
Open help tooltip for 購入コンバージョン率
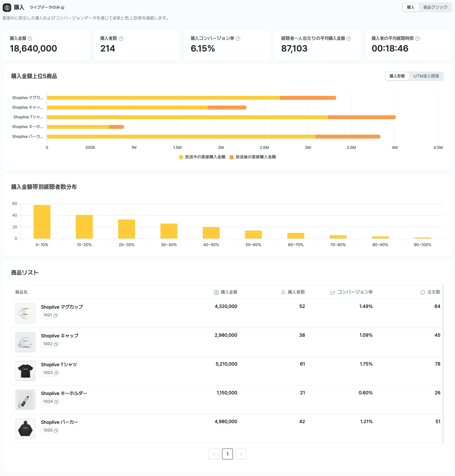point(238,39)
